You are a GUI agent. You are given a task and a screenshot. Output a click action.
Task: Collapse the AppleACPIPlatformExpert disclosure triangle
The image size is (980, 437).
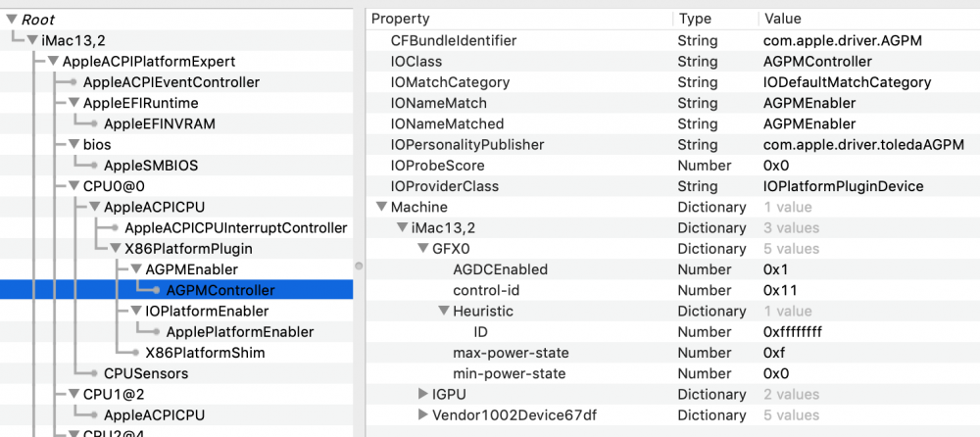53,62
